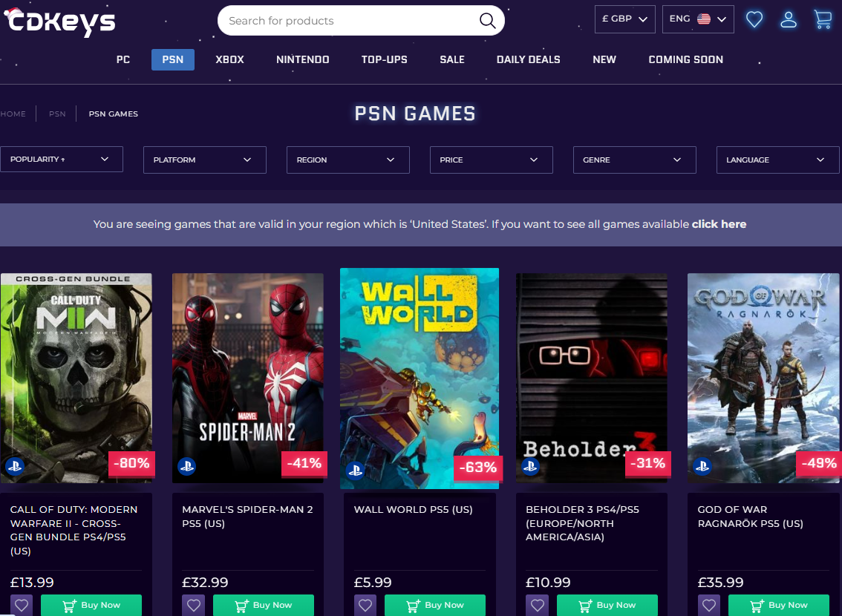Open Wall World cover image
This screenshot has width=842, height=616.
[x=420, y=379]
